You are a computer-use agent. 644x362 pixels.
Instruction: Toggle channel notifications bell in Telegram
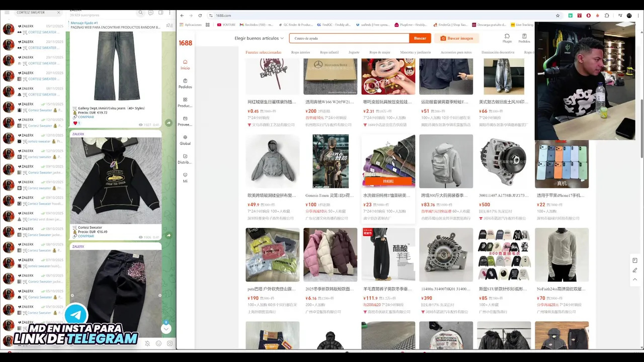147,343
